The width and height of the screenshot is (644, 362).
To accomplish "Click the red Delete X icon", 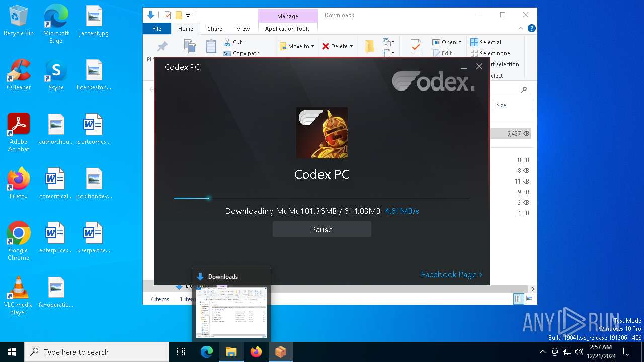I will [x=326, y=46].
